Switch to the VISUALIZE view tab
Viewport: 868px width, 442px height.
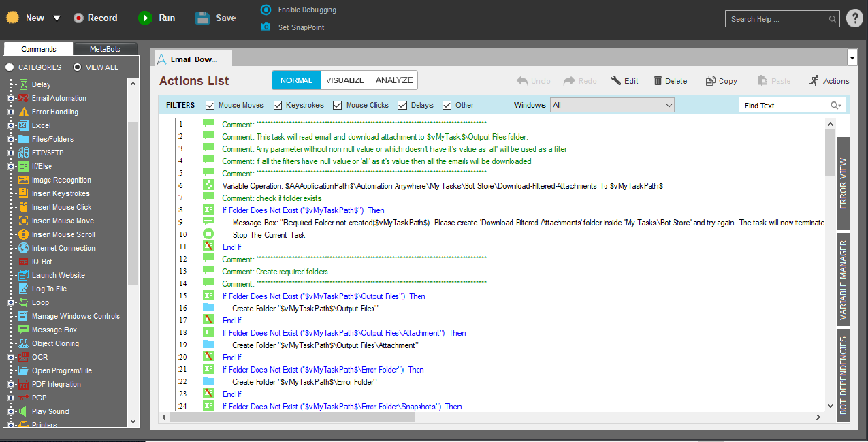(345, 80)
